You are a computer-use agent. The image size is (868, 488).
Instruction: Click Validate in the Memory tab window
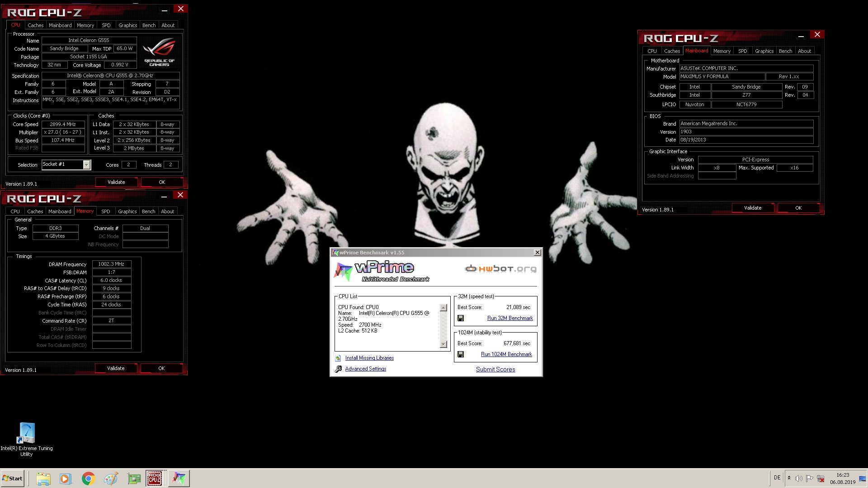coord(116,368)
